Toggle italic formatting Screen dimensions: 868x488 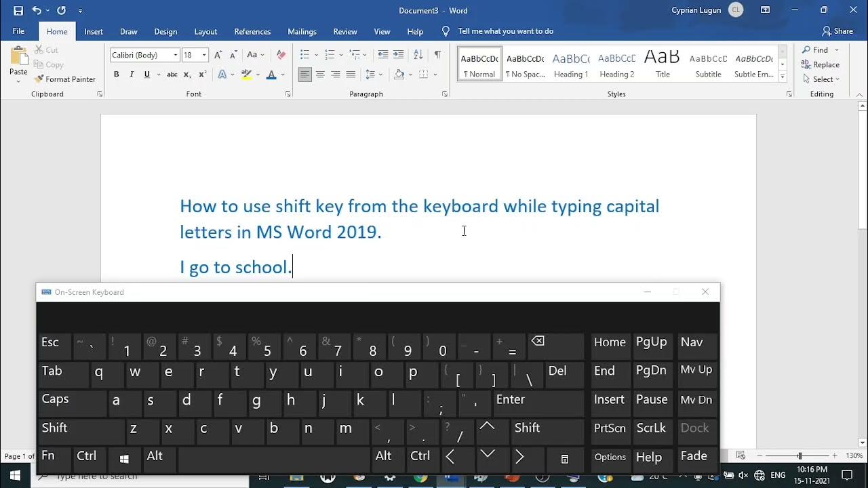(x=132, y=75)
